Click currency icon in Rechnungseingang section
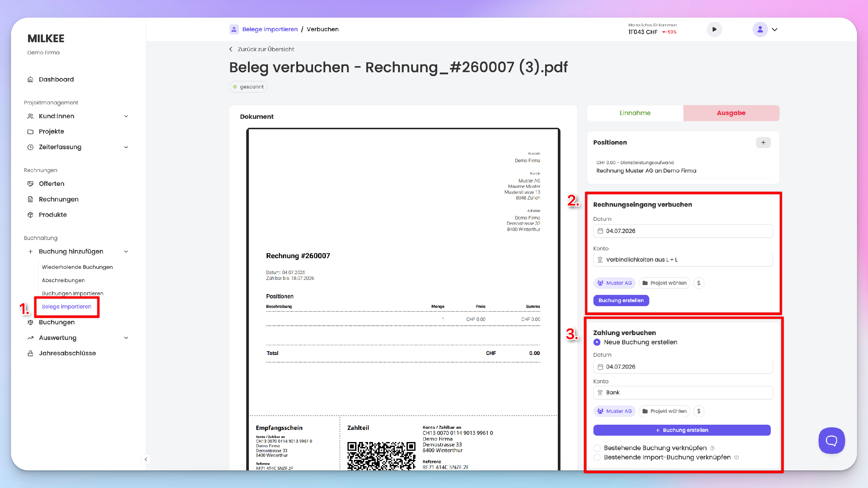This screenshot has width=868, height=488. (x=698, y=283)
